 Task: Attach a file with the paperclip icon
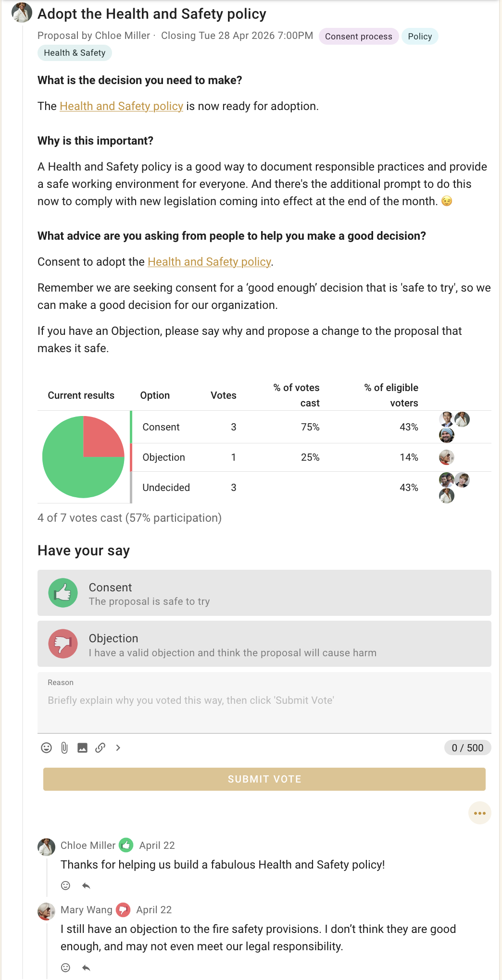[64, 747]
